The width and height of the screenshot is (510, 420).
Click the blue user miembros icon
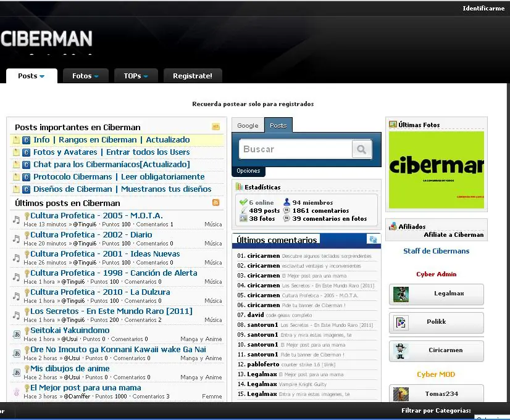[x=286, y=202]
